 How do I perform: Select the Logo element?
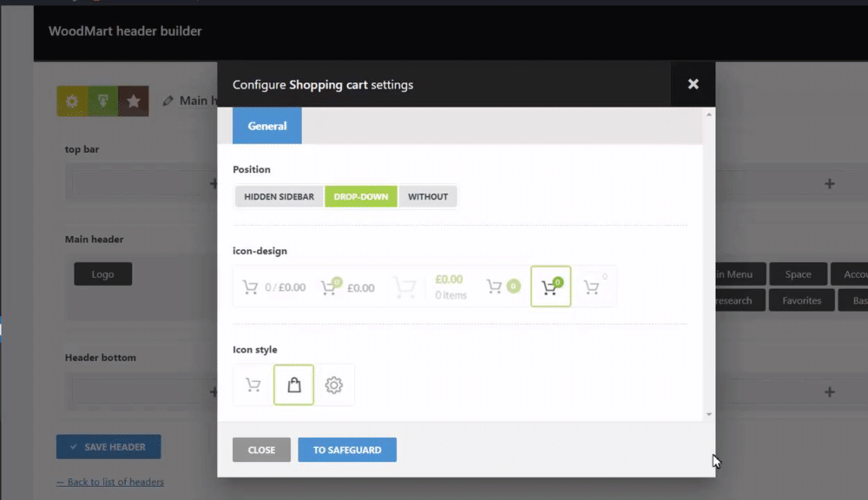tap(103, 274)
